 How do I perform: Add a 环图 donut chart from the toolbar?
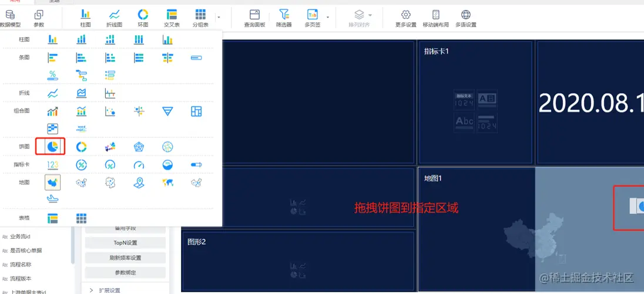tap(143, 18)
